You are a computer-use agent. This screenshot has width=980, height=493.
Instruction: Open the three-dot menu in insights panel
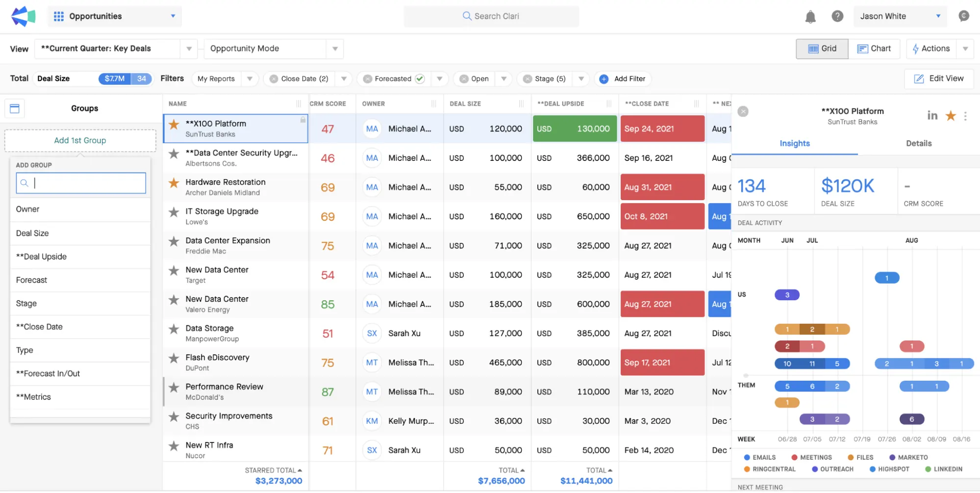(965, 116)
